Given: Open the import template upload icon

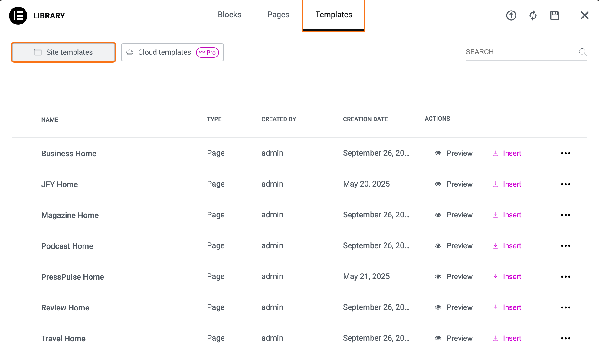Looking at the screenshot, I should click(511, 15).
